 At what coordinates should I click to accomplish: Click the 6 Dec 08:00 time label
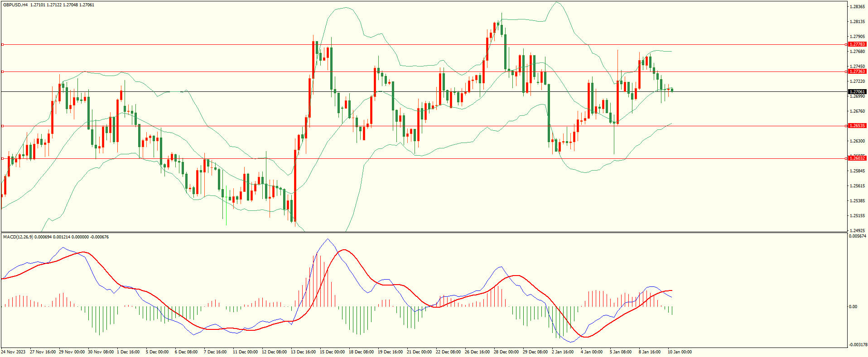pyautogui.click(x=186, y=352)
